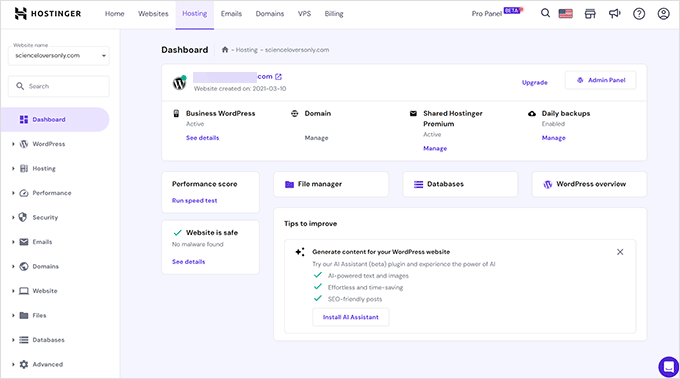680x379 pixels.
Task: Click the Databases list icon in sidebar
Action: click(x=24, y=340)
